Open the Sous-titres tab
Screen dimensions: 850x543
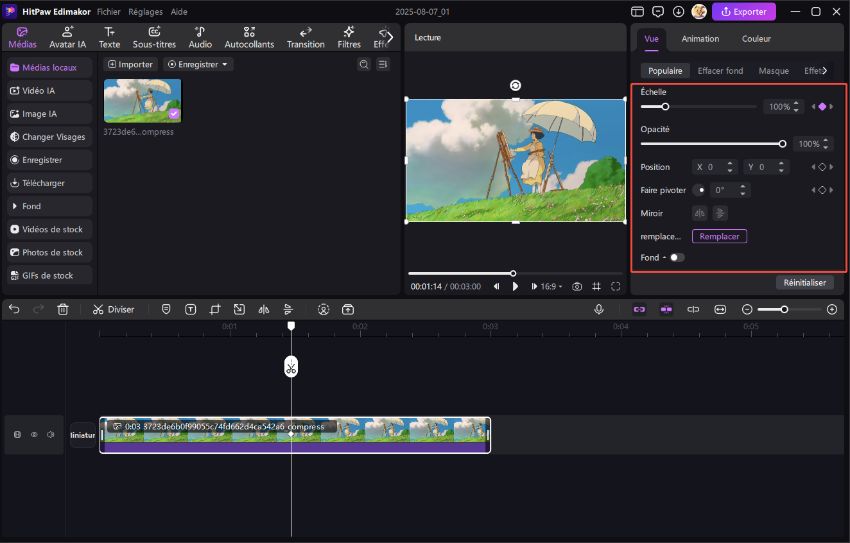tap(154, 37)
